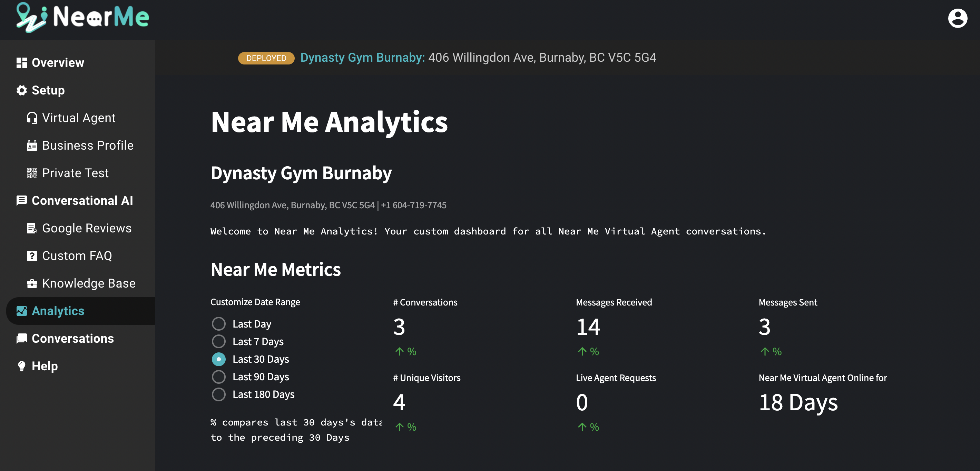This screenshot has width=980, height=471.
Task: Click the DEPLOYED status badge
Action: point(266,58)
